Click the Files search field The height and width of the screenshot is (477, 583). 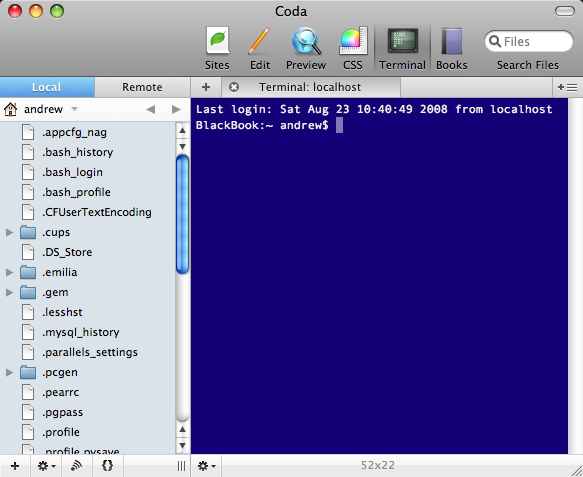(x=529, y=41)
